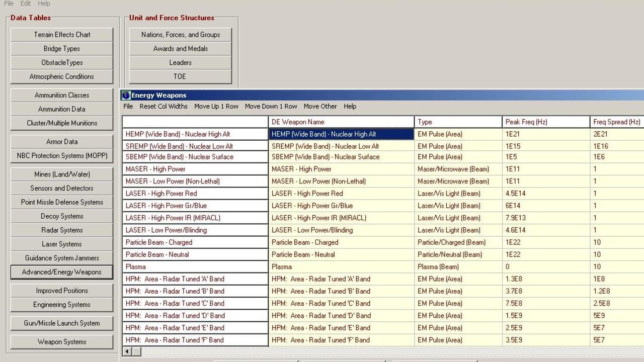Screen dimensions: 644x362
Task: Click the Armor Data button
Action: coord(62,142)
